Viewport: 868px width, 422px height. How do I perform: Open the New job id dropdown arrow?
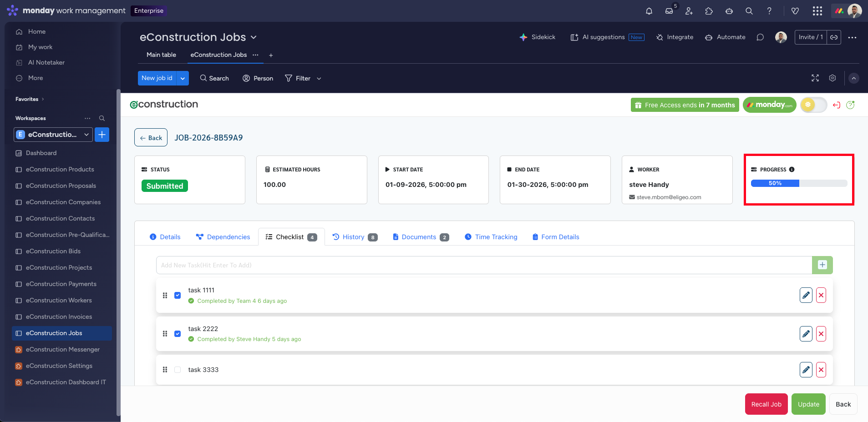tap(183, 78)
